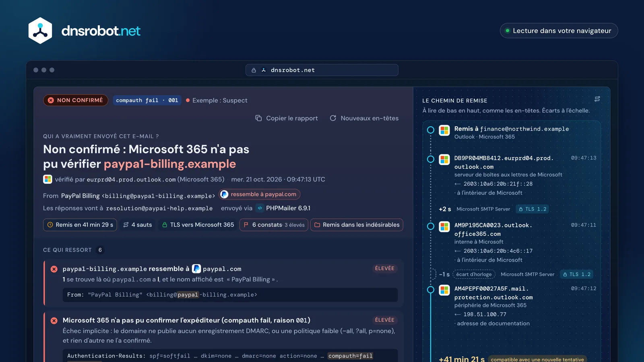Click the address bar showing dnsrobot.net
The image size is (644, 362).
322,70
